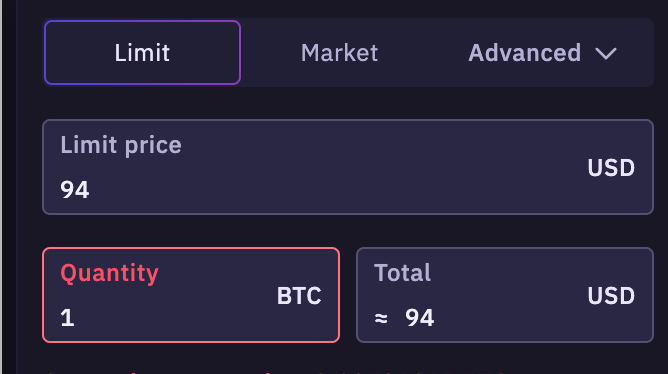The height and width of the screenshot is (374, 668).
Task: Click the USD unit in Total
Action: point(611,295)
